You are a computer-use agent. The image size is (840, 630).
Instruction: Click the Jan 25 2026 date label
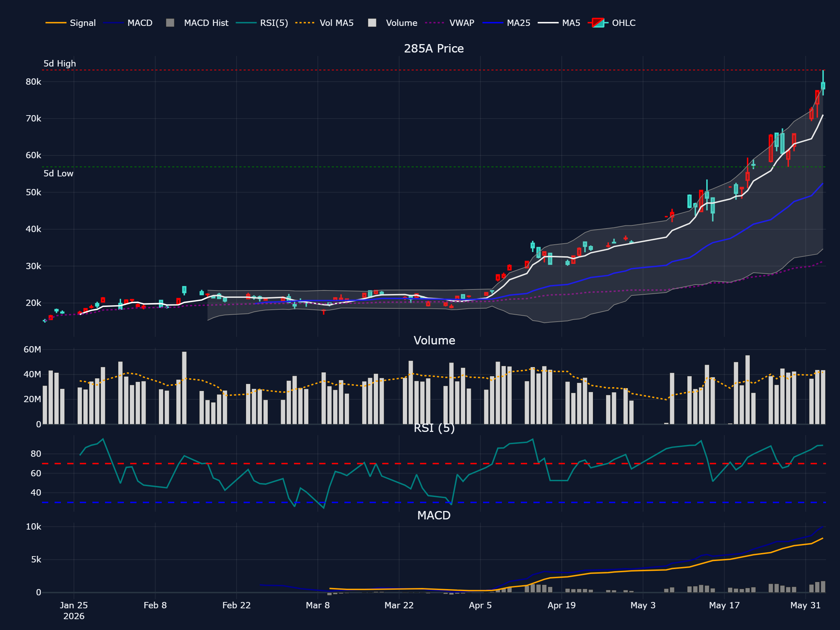[x=73, y=611]
